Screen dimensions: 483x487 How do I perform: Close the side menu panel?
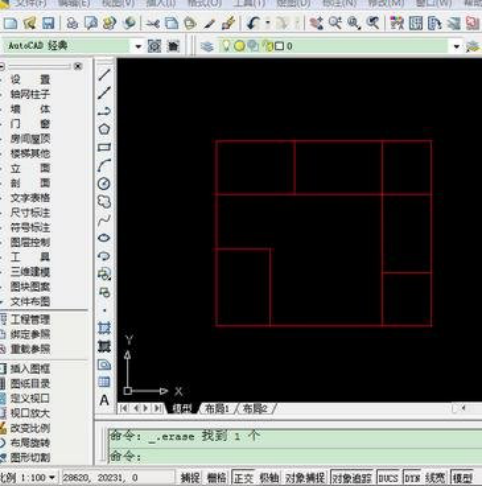78,66
